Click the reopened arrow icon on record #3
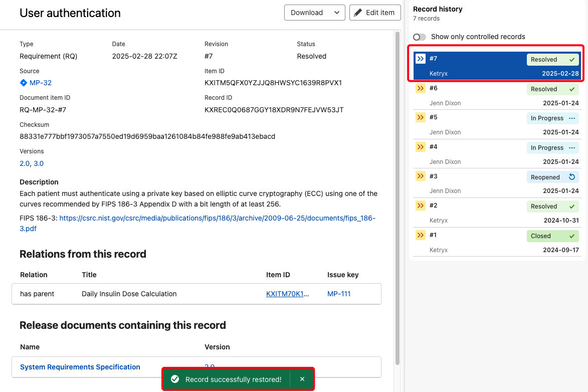 click(572, 177)
